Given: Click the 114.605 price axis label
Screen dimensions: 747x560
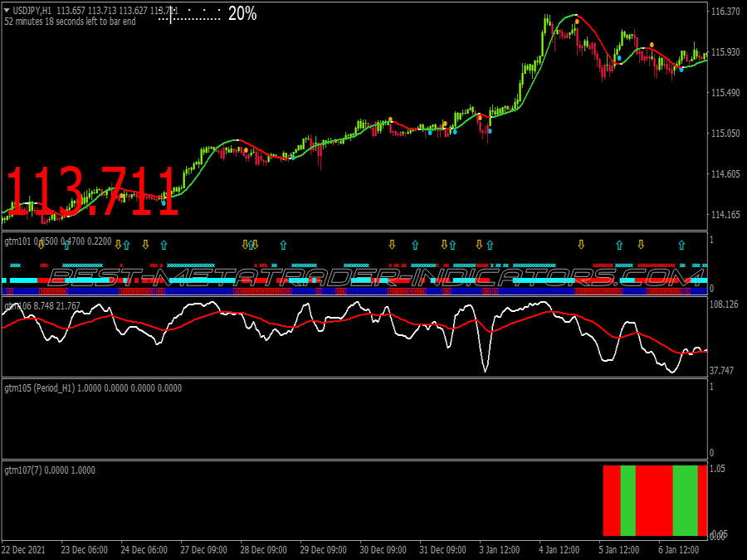Looking at the screenshot, I should click(x=725, y=174).
